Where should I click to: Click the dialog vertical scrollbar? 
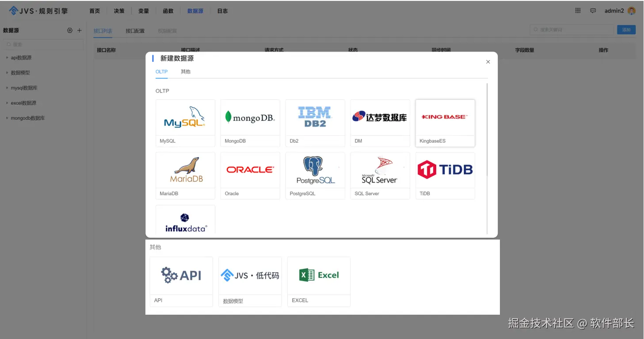(x=487, y=129)
